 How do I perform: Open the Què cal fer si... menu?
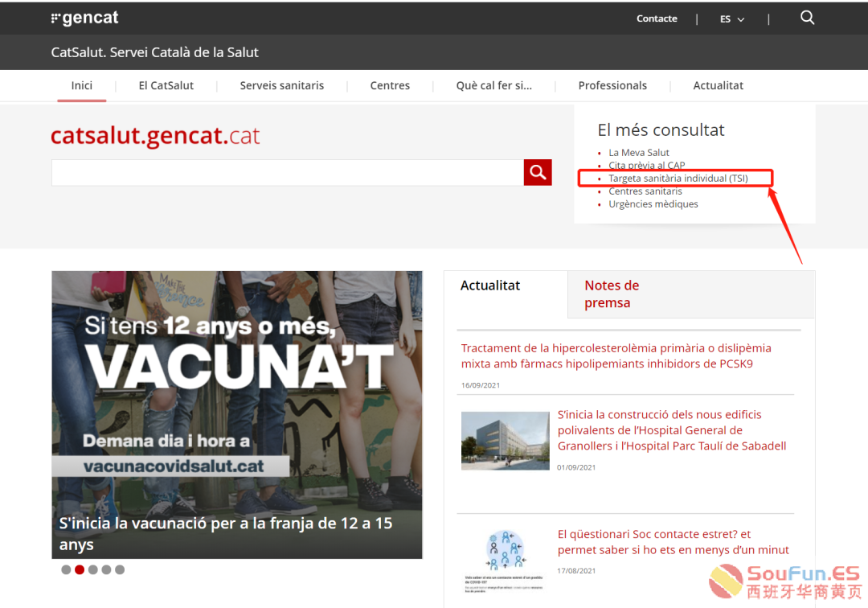coord(493,85)
